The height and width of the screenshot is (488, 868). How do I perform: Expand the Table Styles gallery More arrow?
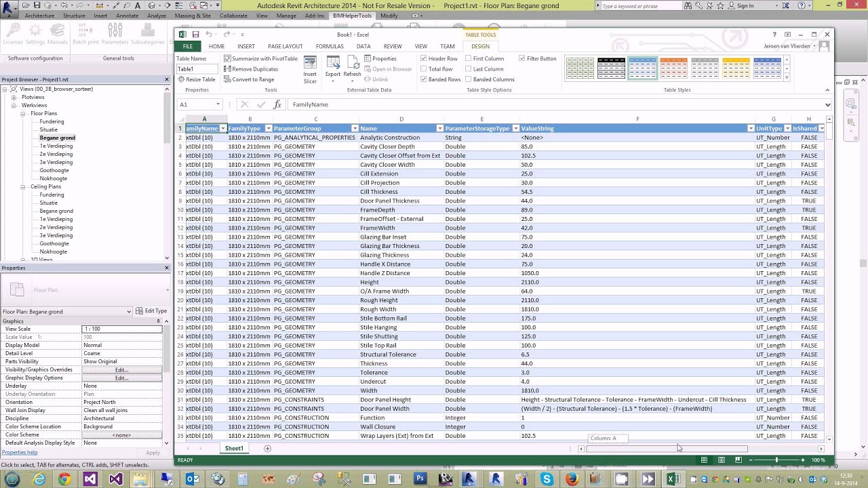click(787, 77)
